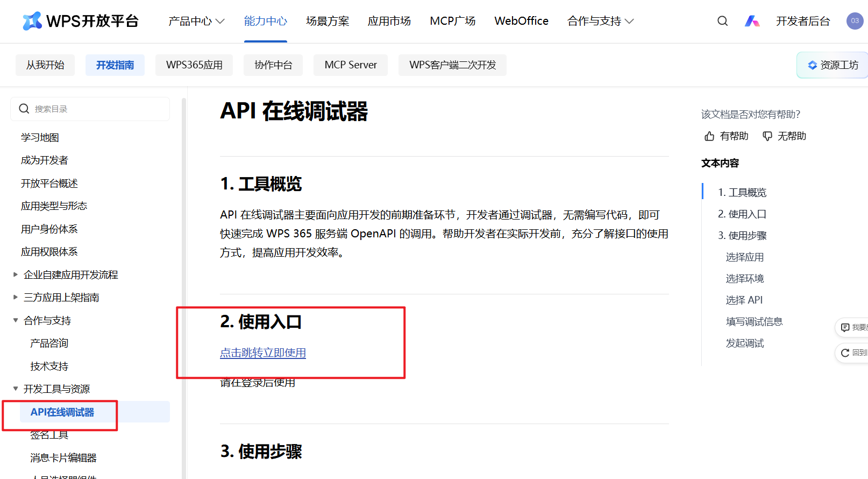Jump to 3. 使用步骤 in contents
868x479 pixels.
(742, 236)
